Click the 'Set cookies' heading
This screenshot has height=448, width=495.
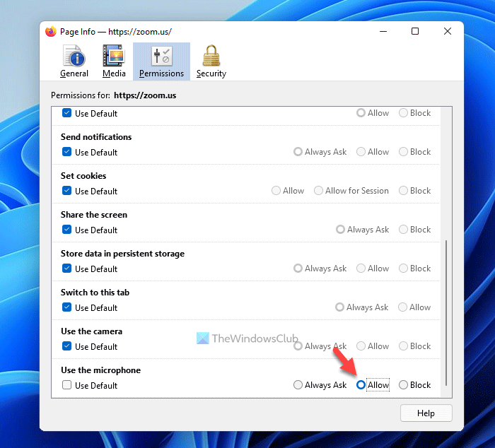(x=83, y=176)
